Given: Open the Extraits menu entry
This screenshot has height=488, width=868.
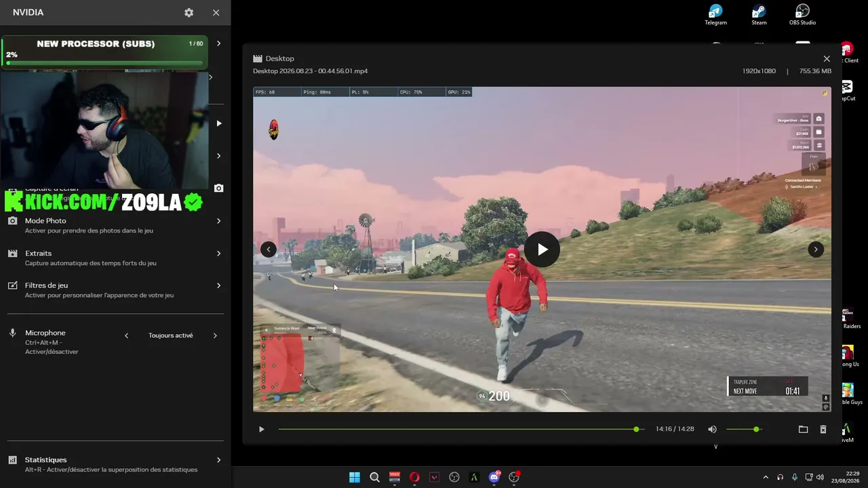Looking at the screenshot, I should pos(115,258).
